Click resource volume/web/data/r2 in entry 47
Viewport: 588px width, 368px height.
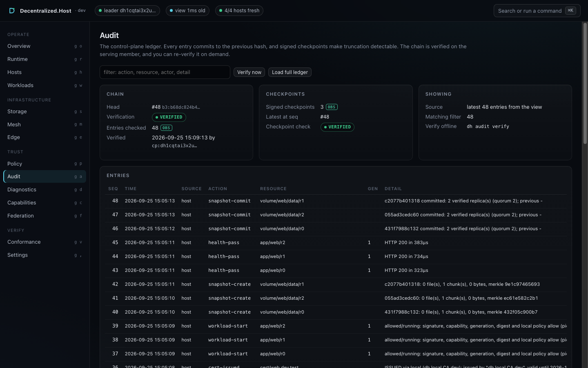[282, 215]
